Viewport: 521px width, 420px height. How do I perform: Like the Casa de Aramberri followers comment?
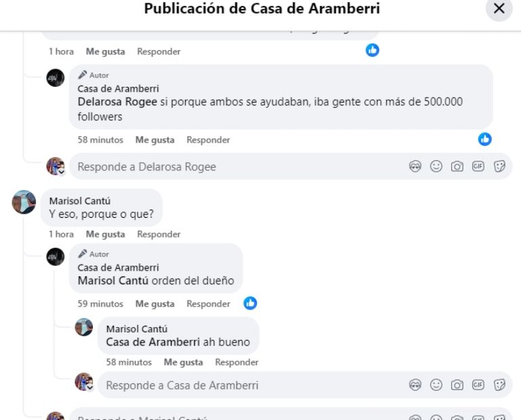[x=155, y=140]
